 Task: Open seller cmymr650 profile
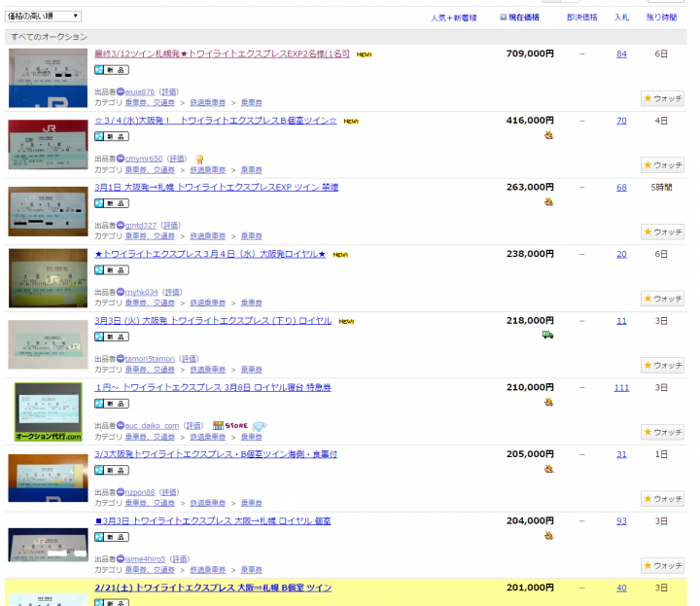[x=144, y=159]
